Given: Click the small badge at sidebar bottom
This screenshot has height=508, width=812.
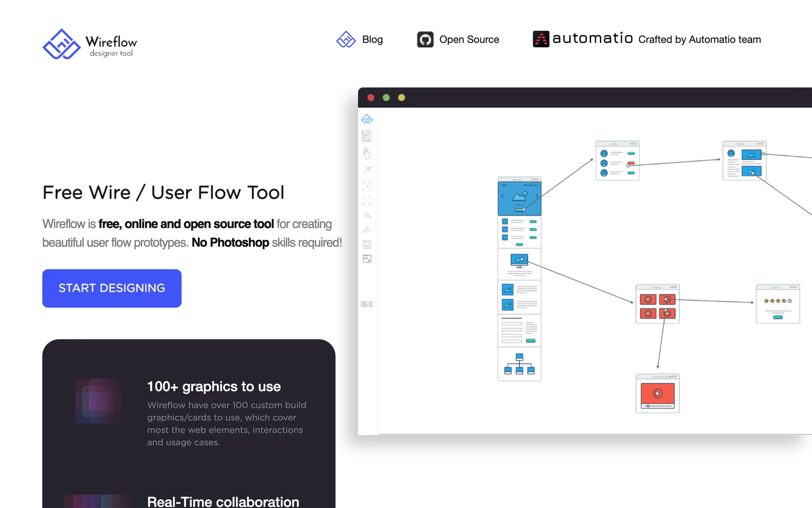Looking at the screenshot, I should [x=367, y=304].
